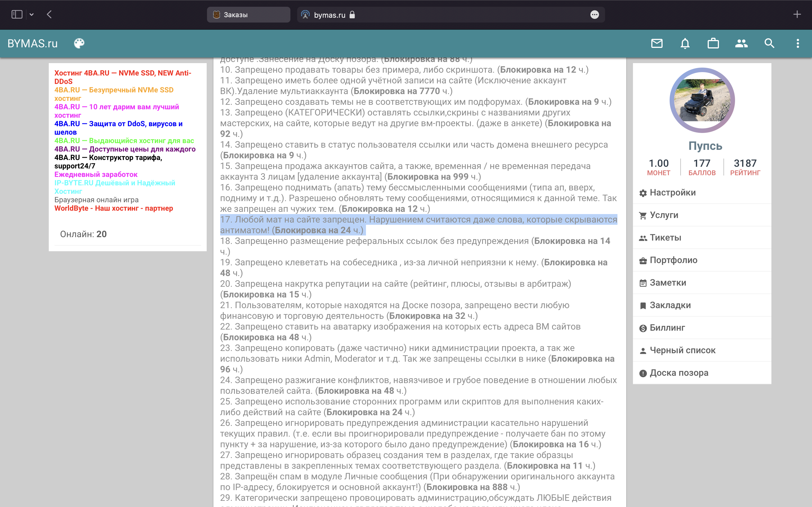Click the search magnifier icon

tap(769, 44)
